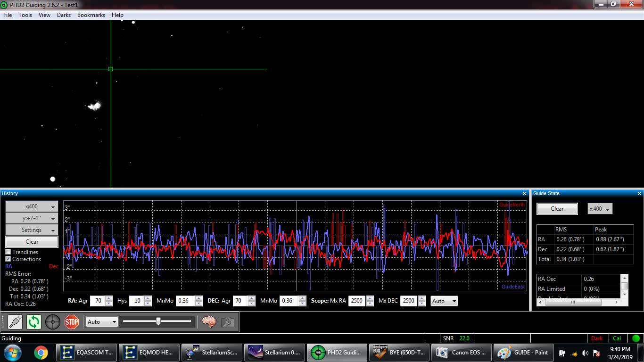The image size is (644, 362).
Task: Click the screen gamma slider thumb
Action: [158, 321]
